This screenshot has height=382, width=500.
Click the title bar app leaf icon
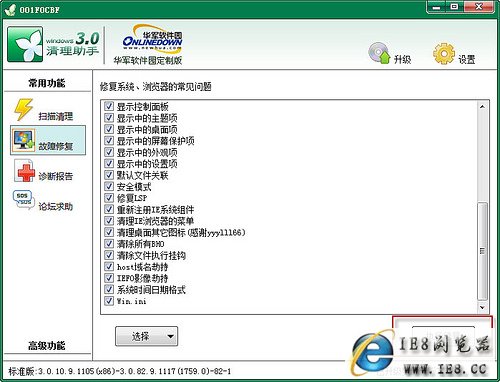(x=10, y=10)
